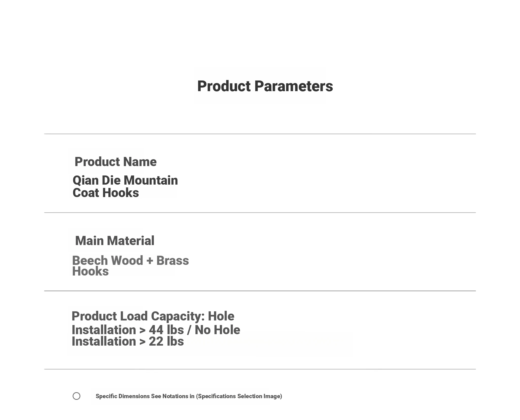
Task: Click the (Specifications Selection Image) parenthetical
Action: coord(239,396)
